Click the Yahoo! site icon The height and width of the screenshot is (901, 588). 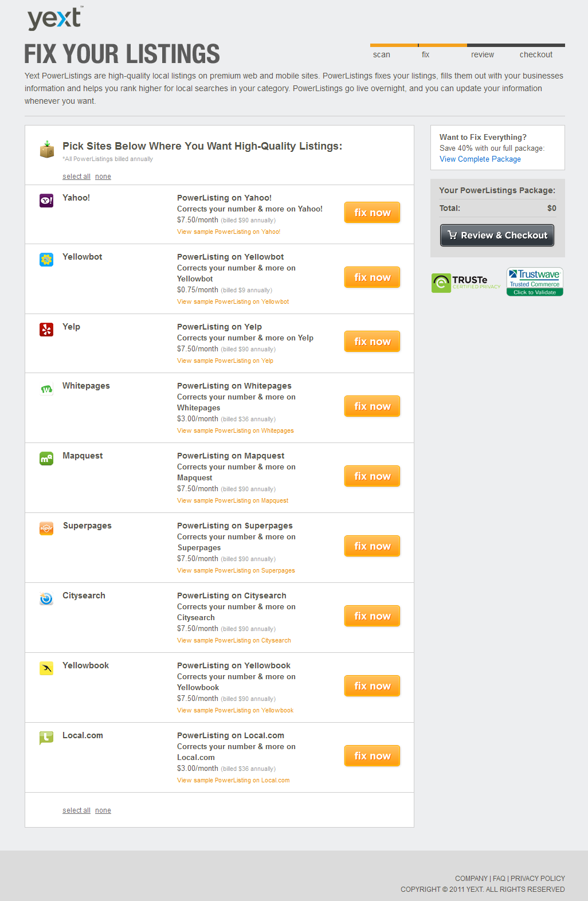pos(46,201)
